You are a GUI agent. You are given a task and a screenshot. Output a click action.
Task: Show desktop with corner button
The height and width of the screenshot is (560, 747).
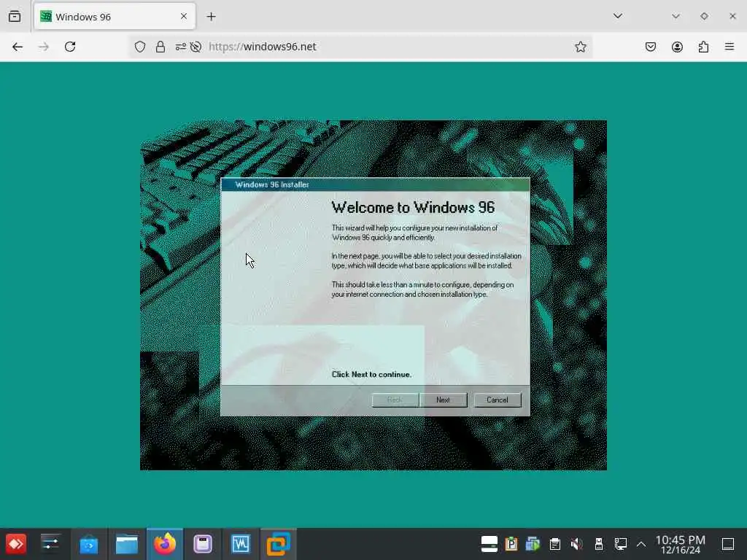click(x=728, y=544)
